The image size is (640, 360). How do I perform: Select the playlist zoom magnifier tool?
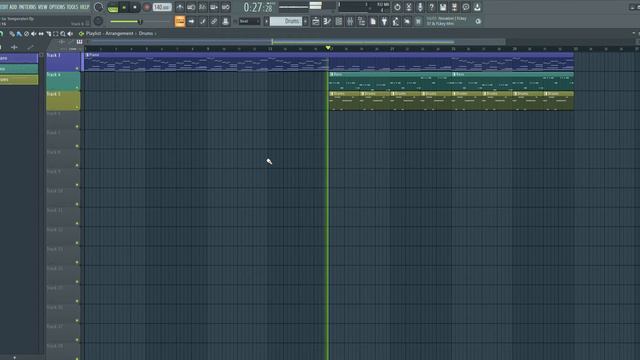pos(63,34)
